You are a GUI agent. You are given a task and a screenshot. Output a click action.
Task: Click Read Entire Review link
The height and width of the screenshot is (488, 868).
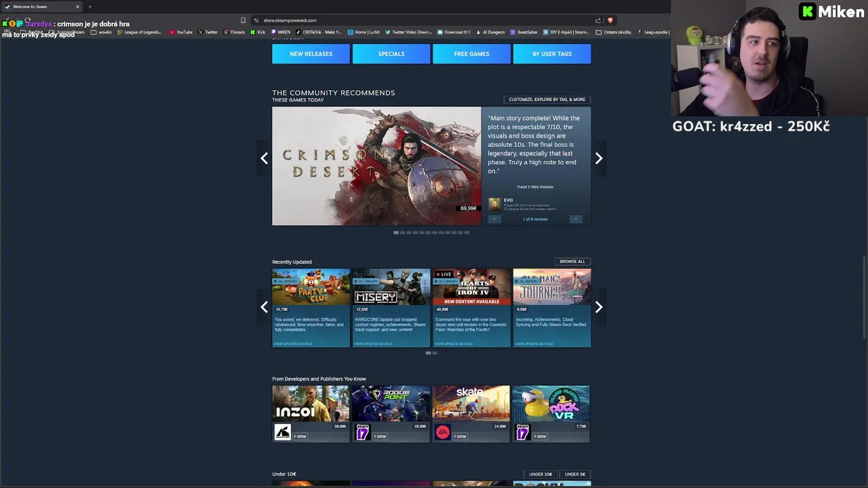(x=535, y=187)
